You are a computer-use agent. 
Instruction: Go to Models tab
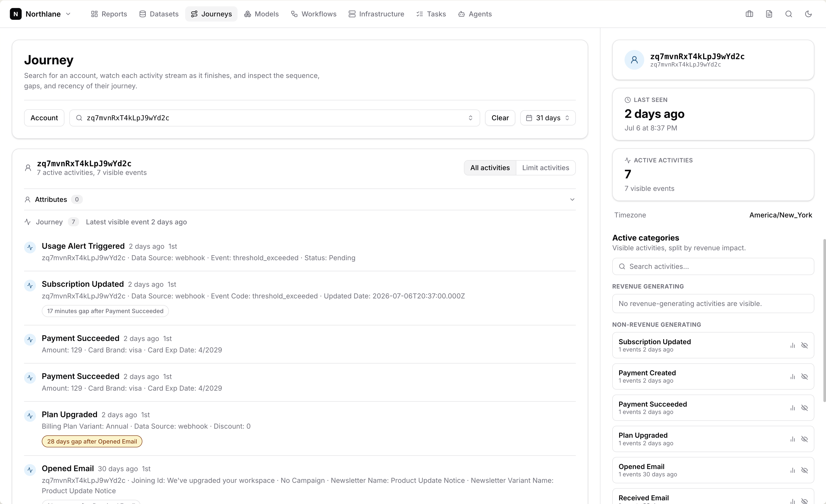coord(261,14)
